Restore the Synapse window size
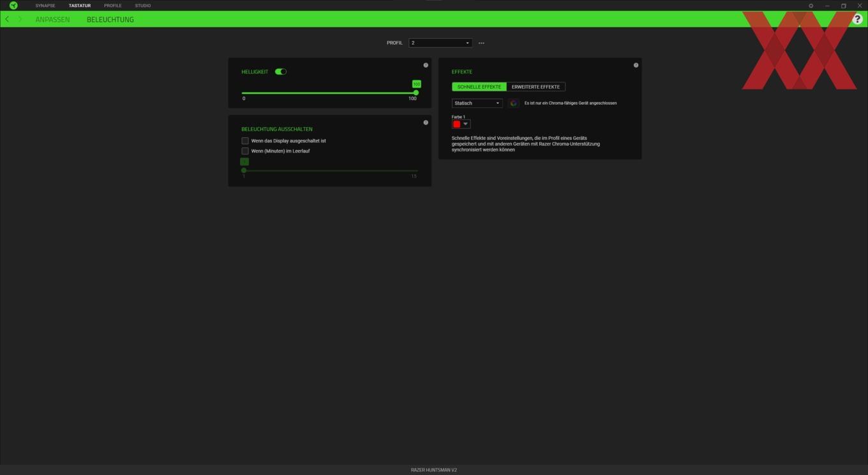Viewport: 868px width, 475px height. coord(843,6)
